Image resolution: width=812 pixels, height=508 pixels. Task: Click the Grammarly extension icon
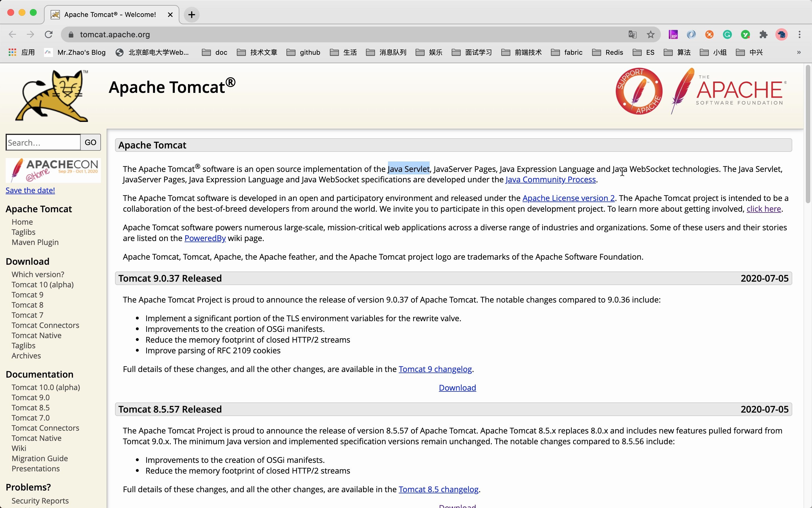(727, 34)
